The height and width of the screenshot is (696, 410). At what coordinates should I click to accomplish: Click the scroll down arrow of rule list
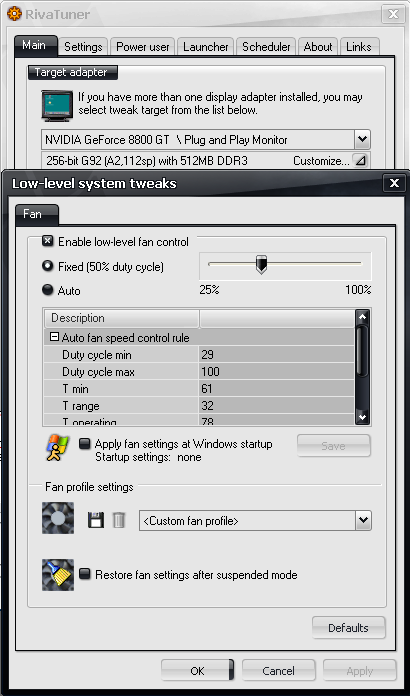(x=363, y=417)
